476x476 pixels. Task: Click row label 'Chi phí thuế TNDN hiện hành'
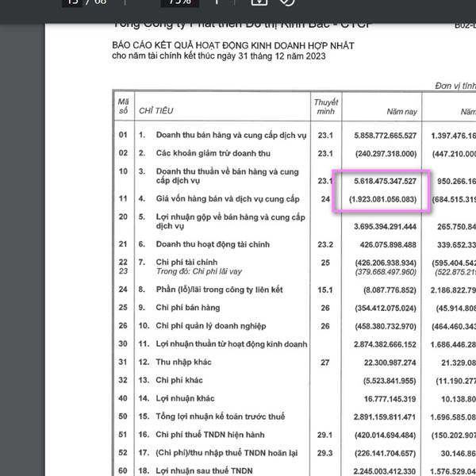(210, 435)
